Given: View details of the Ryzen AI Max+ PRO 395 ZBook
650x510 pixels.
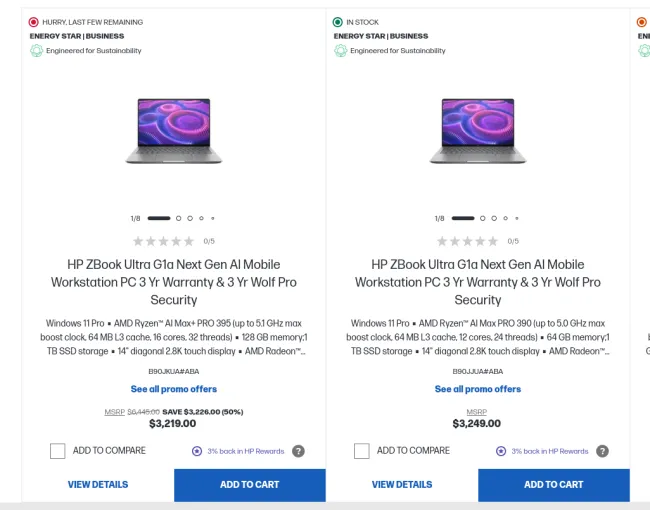Looking at the screenshot, I should click(x=98, y=485).
